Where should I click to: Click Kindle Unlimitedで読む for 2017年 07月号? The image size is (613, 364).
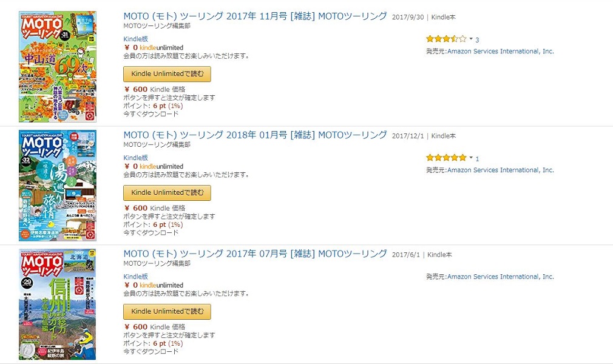point(168,312)
